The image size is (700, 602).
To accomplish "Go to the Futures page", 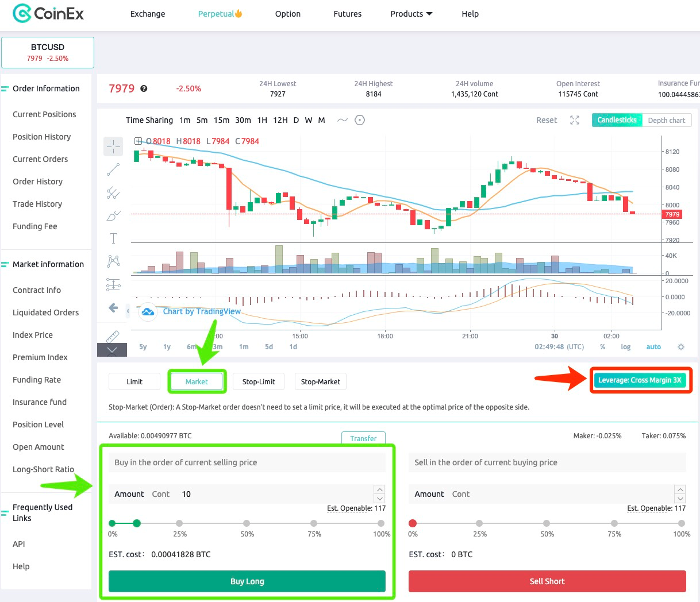I will click(x=348, y=14).
